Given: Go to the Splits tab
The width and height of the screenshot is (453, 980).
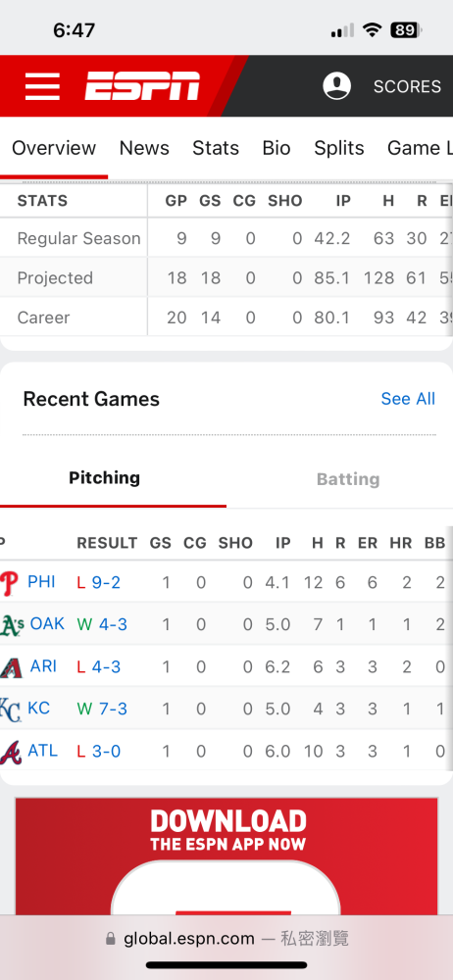Looking at the screenshot, I should click(338, 148).
